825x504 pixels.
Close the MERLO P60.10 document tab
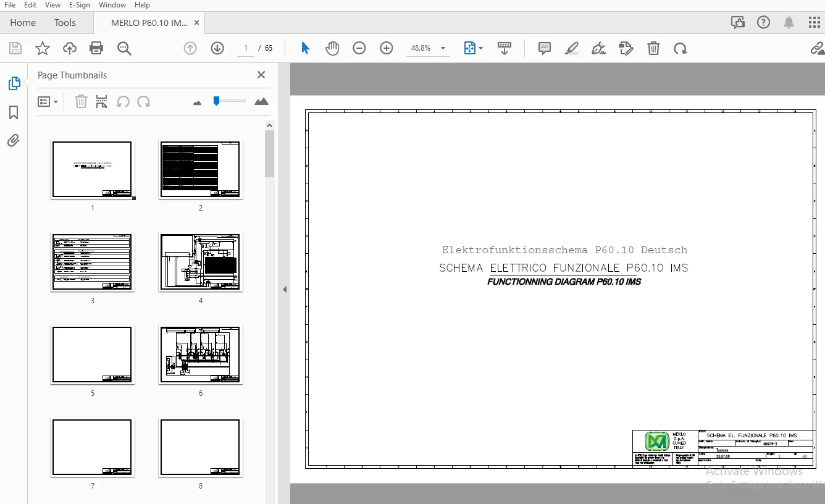197,23
